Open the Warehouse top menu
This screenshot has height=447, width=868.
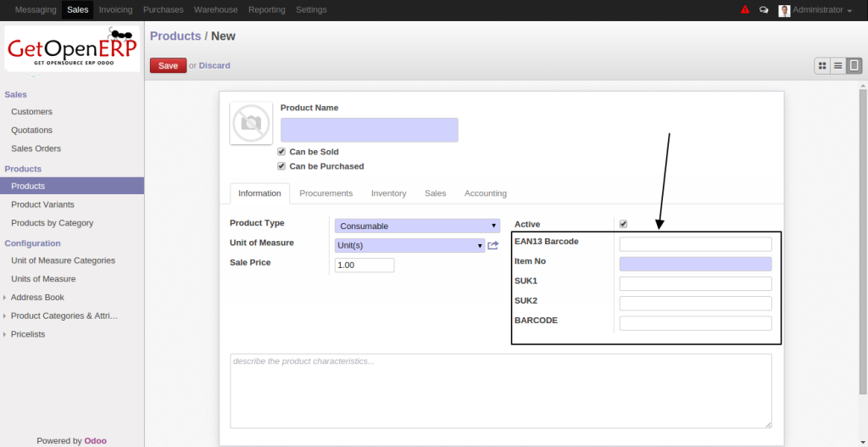[215, 9]
